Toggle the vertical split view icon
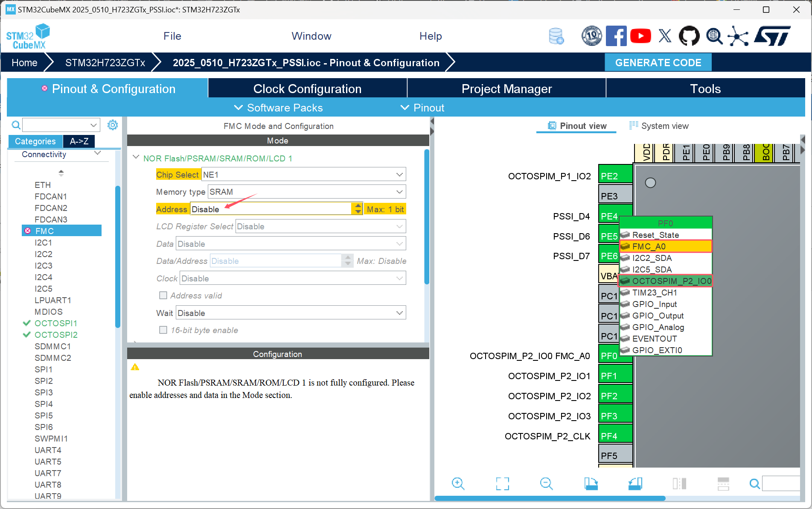 679,483
